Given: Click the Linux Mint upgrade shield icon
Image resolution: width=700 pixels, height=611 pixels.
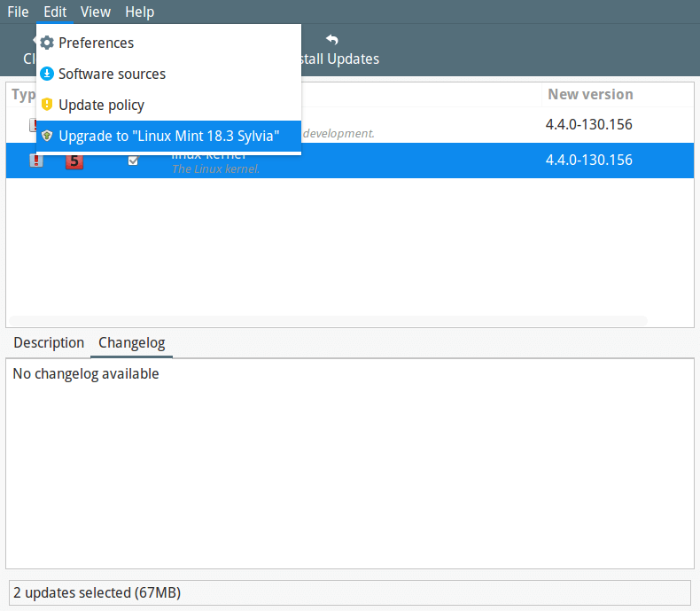Looking at the screenshot, I should tap(47, 136).
